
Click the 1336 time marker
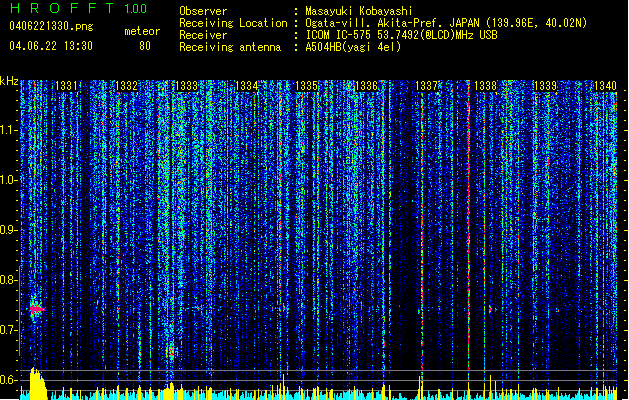pyautogui.click(x=366, y=86)
